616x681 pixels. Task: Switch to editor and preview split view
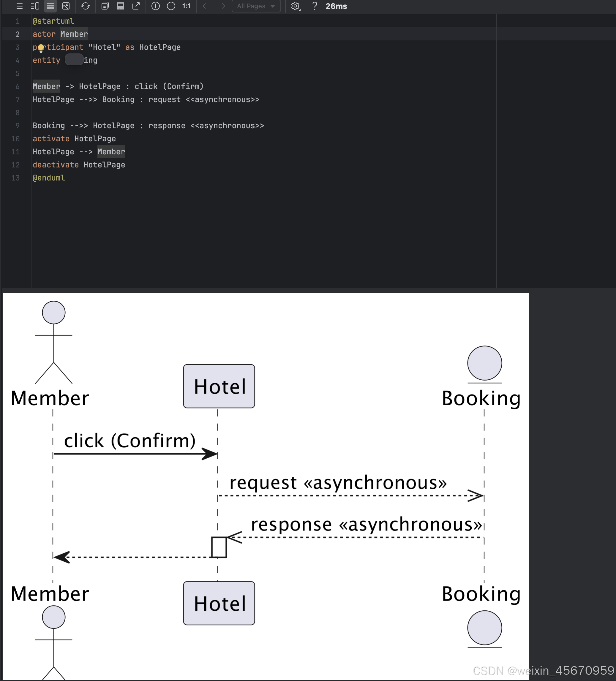pyautogui.click(x=35, y=6)
